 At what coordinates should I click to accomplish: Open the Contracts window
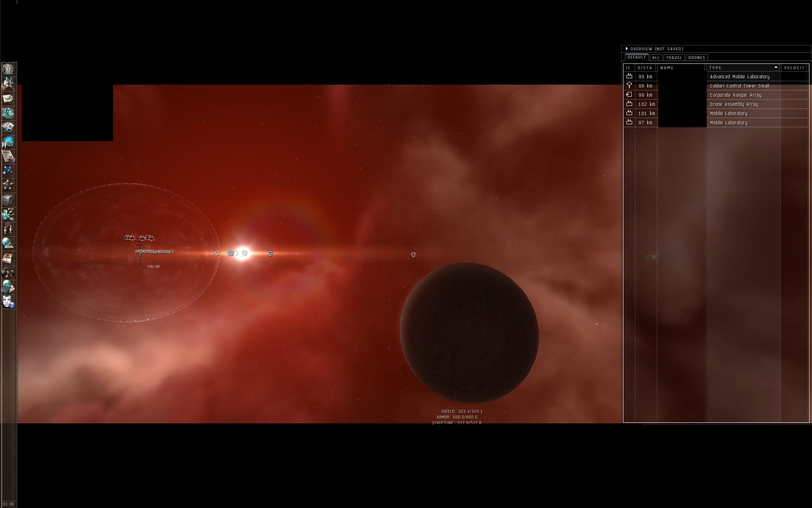[8, 156]
